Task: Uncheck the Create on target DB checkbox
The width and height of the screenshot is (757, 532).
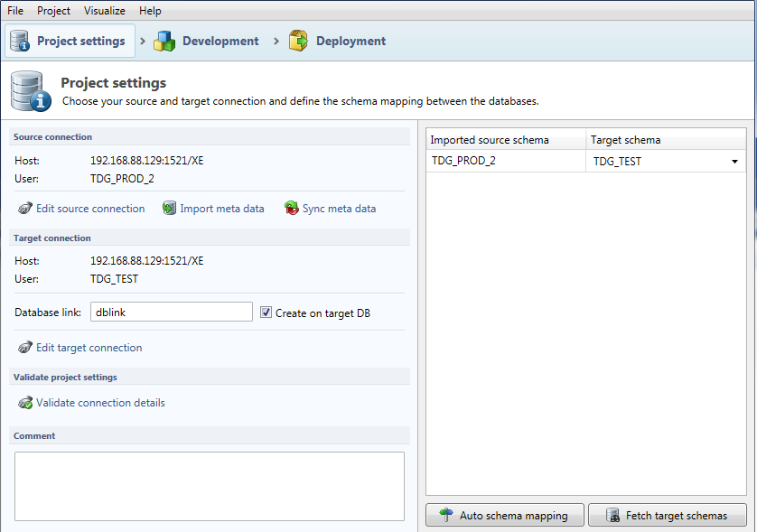Action: click(266, 313)
